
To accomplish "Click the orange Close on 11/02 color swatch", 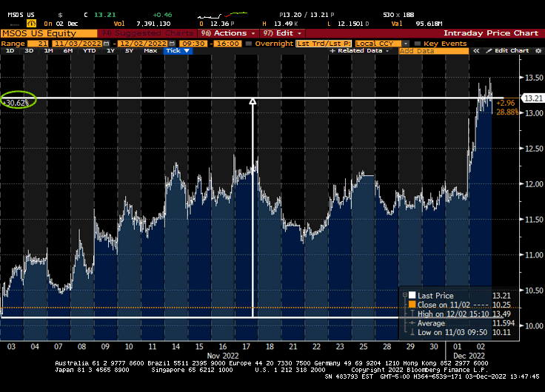I will tap(412, 305).
